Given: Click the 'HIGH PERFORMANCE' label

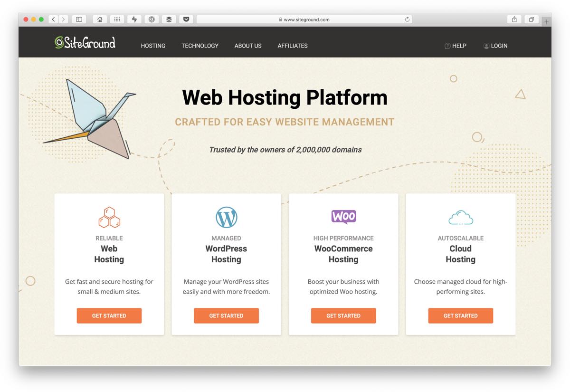Looking at the screenshot, I should point(343,238).
